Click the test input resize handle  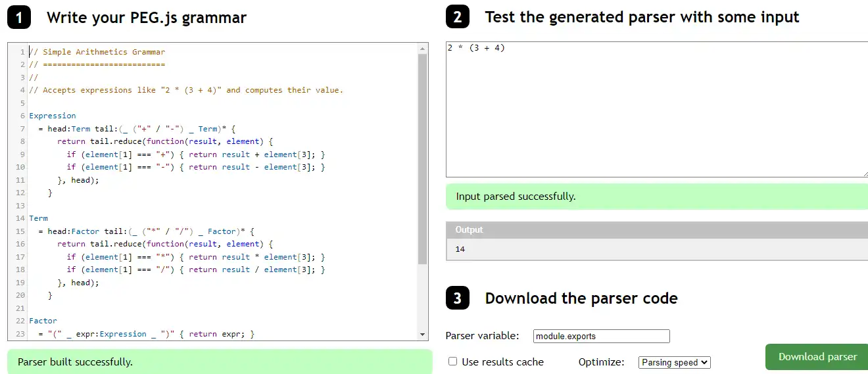click(864, 174)
